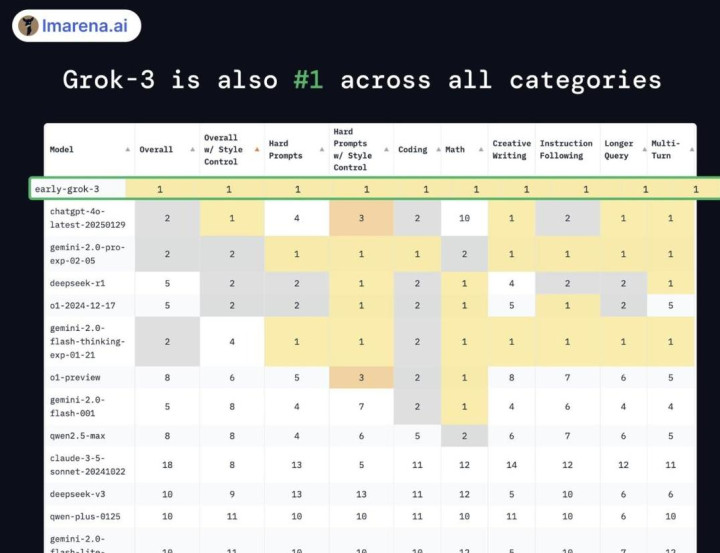Viewport: 720px width, 553px height.
Task: Click the Longer Query sort arrow
Action: (644, 149)
